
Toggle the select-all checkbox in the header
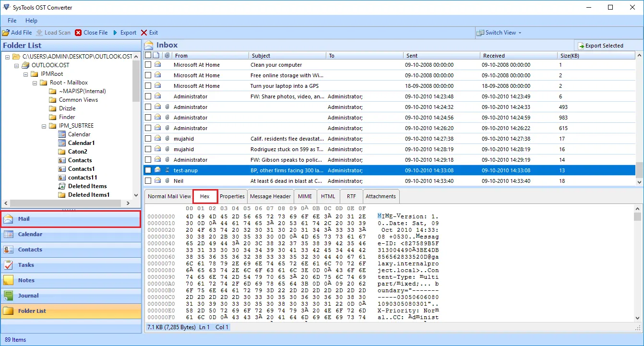[148, 56]
